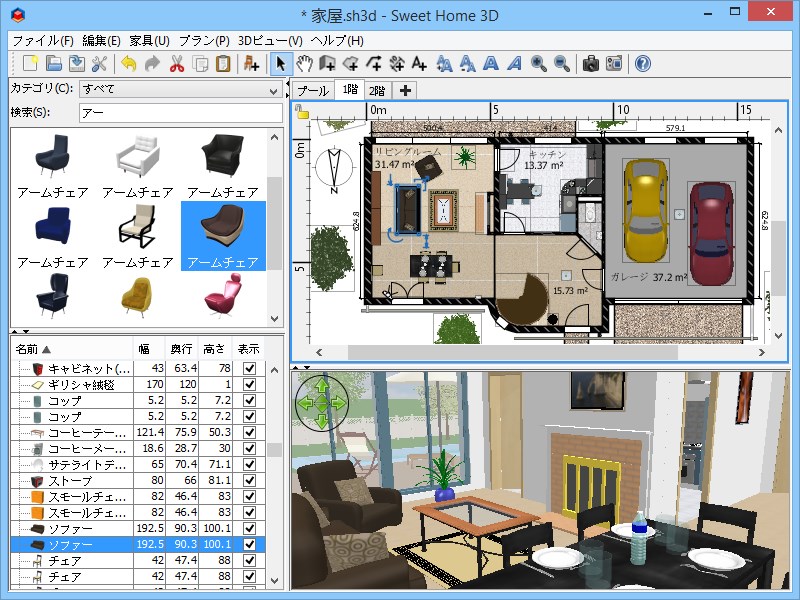Click the 検索 search field

click(181, 113)
